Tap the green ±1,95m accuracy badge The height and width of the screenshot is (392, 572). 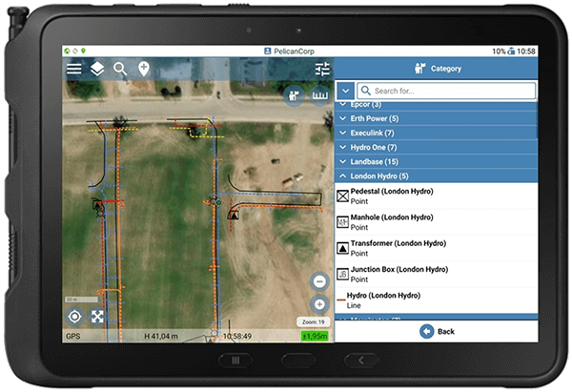315,336
